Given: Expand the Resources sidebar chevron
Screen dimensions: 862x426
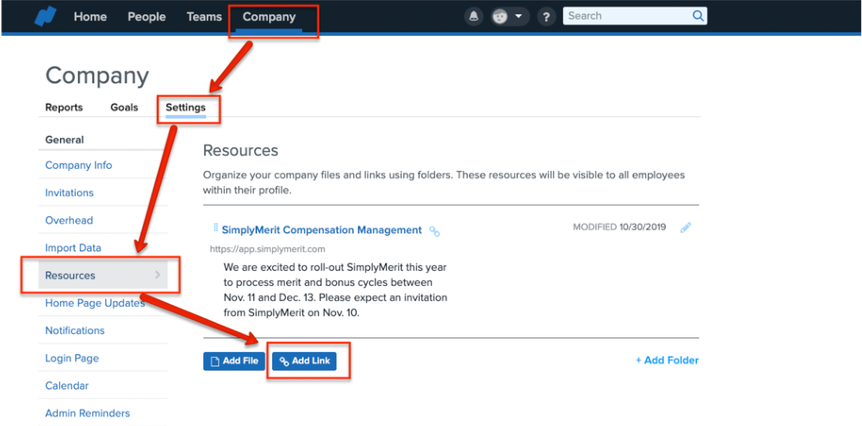Looking at the screenshot, I should tap(157, 275).
